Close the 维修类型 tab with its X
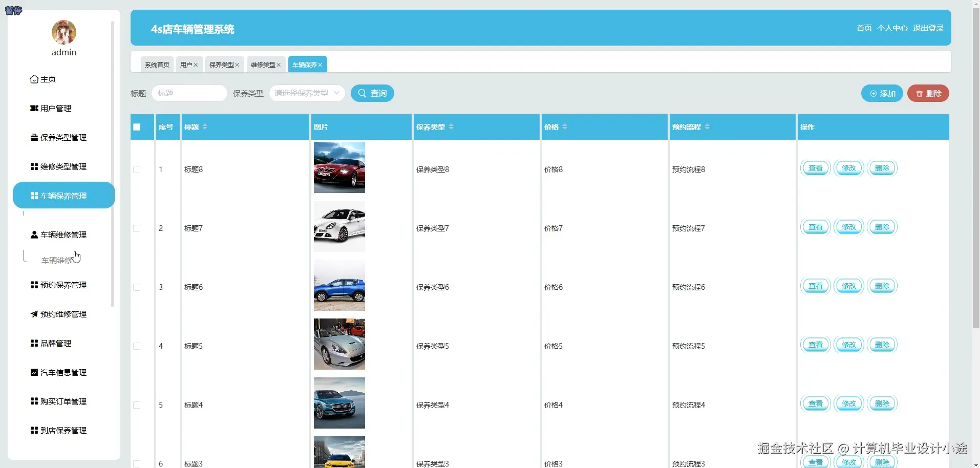 [x=279, y=65]
